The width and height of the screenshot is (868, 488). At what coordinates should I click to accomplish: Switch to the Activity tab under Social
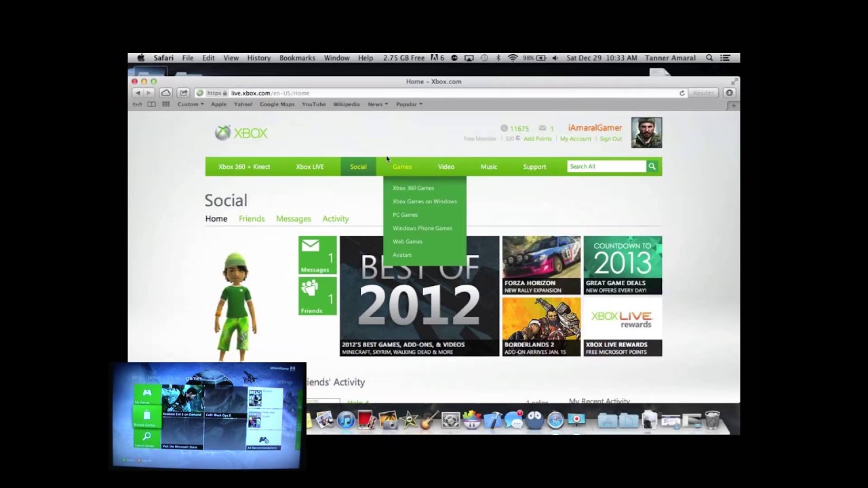coord(336,219)
